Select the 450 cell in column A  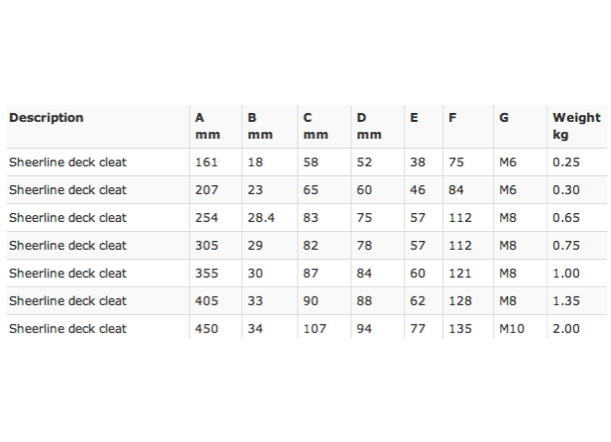click(x=207, y=329)
